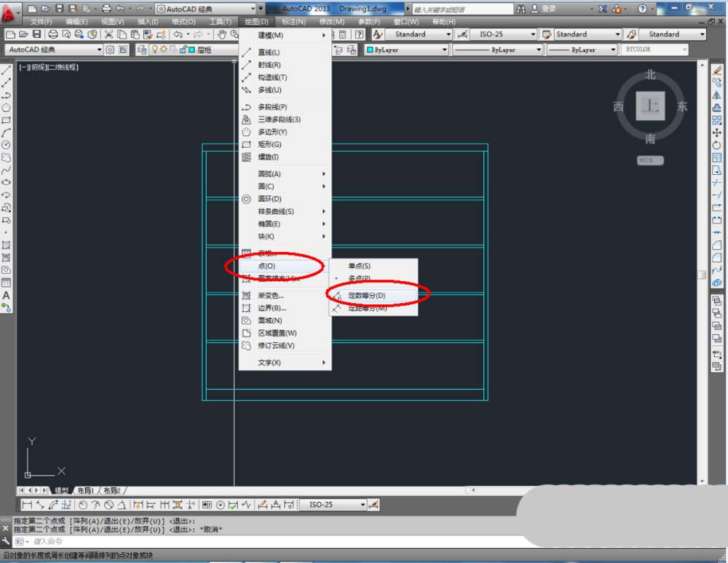Screen dimensions: 728x563
Task: Click the ViewCube 上 top face
Action: pyautogui.click(x=650, y=106)
